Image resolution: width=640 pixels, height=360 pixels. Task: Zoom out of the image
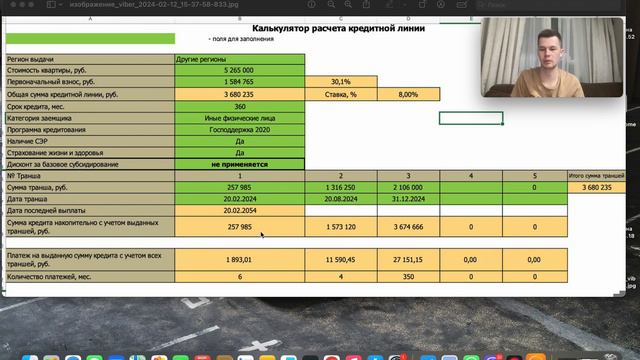click(331, 4)
